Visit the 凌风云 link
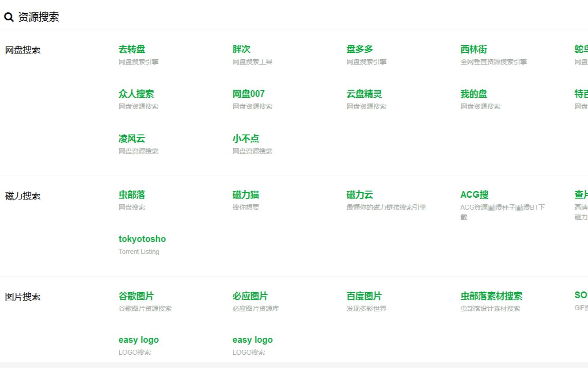This screenshot has width=588, height=368. (132, 138)
